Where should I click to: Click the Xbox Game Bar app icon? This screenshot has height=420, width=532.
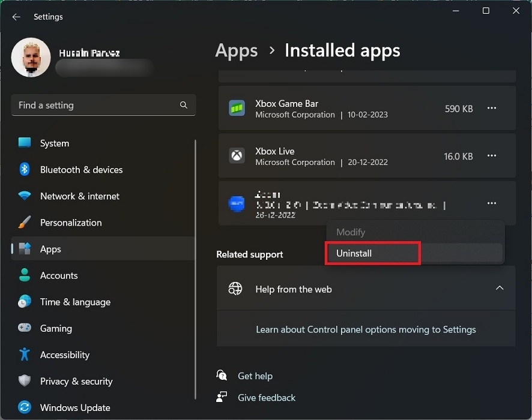coord(236,109)
